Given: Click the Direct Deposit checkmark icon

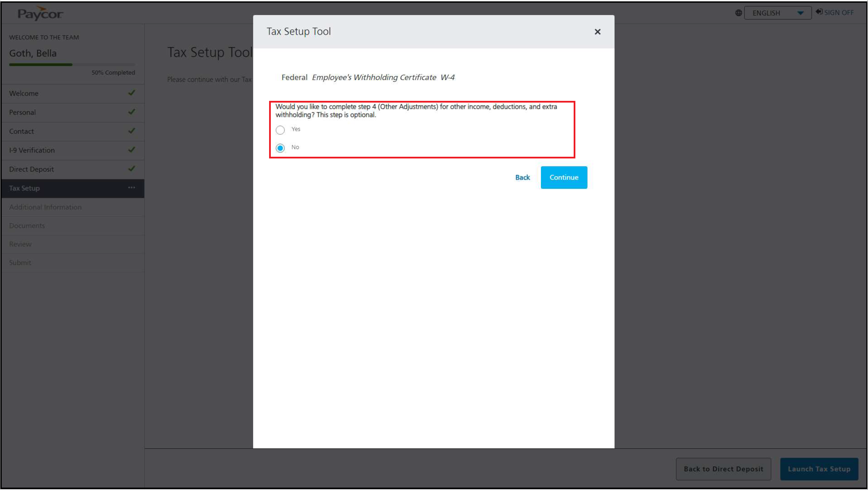Looking at the screenshot, I should pos(132,169).
